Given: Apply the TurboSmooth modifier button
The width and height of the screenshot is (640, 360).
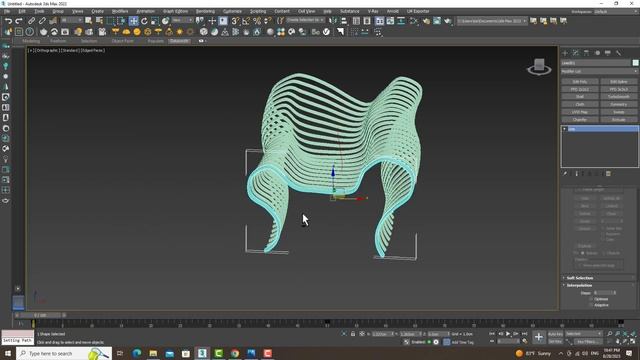Looking at the screenshot, I should point(619,97).
